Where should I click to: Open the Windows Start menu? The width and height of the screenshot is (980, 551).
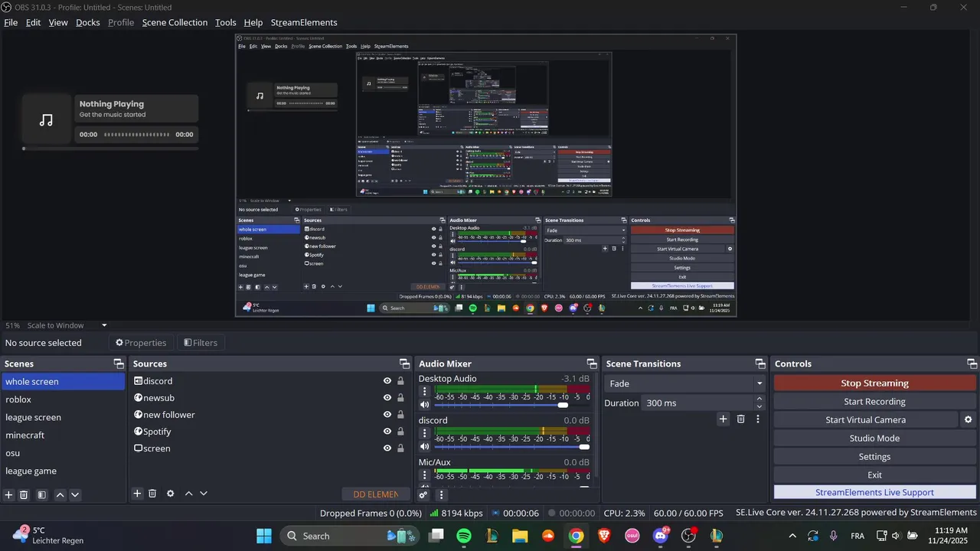[263, 536]
